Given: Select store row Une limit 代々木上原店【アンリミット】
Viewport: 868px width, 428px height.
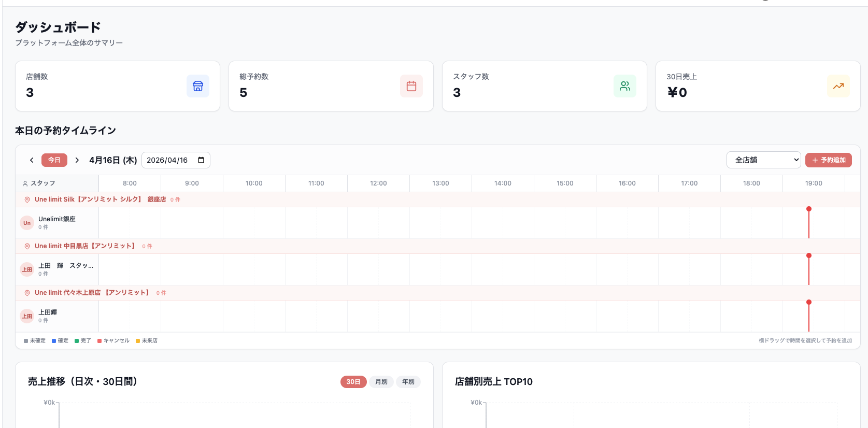Looking at the screenshot, I should pos(438,293).
